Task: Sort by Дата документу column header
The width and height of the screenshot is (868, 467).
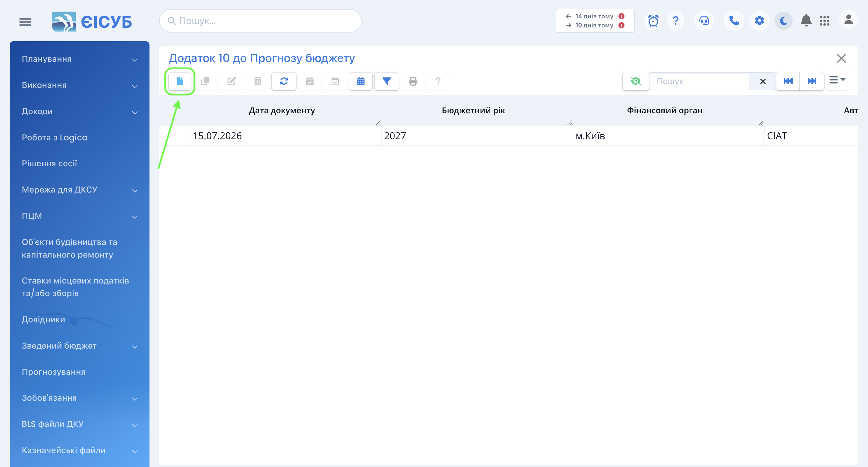Action: coord(282,111)
